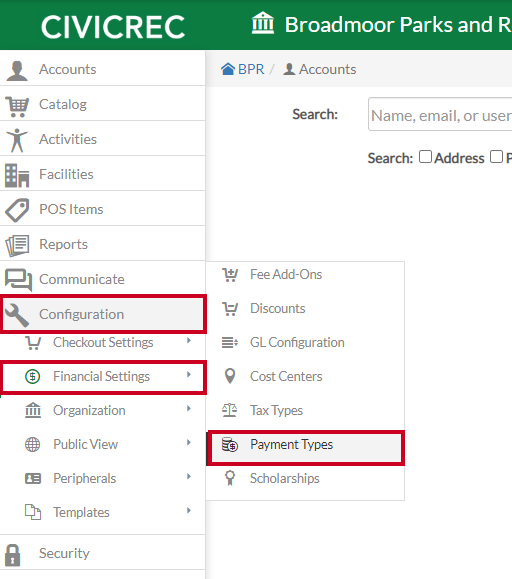Go to Activities in the sidebar
The height and width of the screenshot is (579, 512).
click(102, 139)
